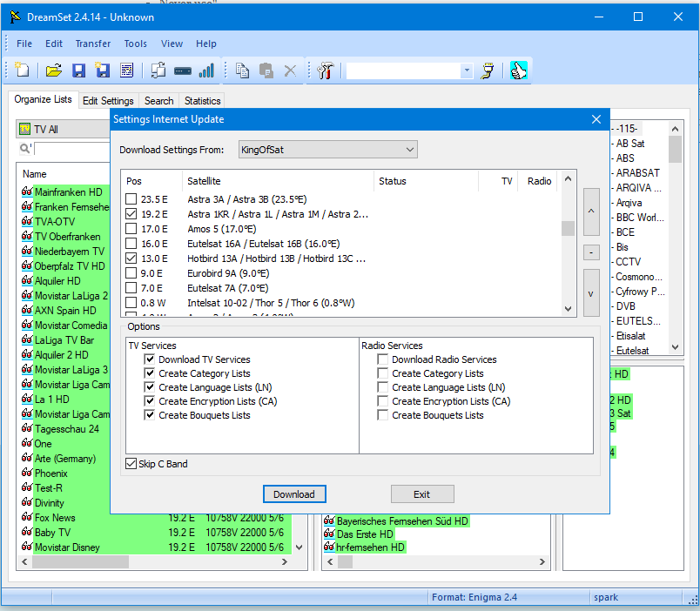Click the New file toolbar icon
Screen dimensions: 700x611
22,70
